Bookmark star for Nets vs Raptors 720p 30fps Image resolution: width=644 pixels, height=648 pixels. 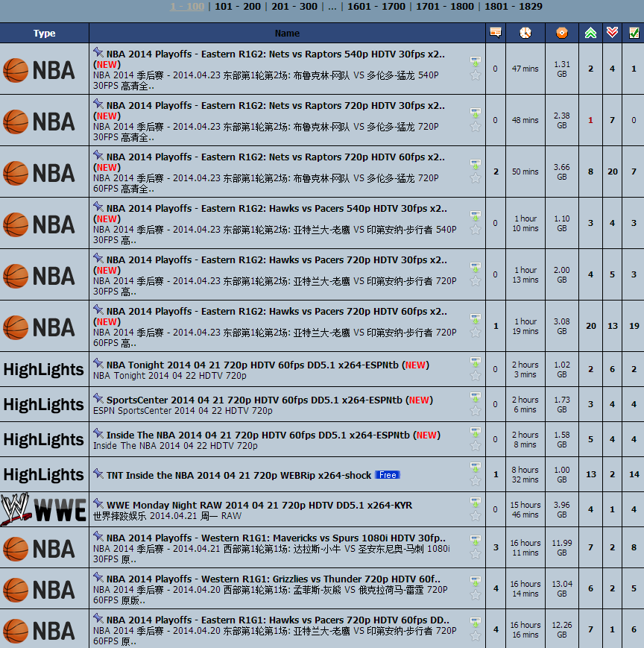(476, 127)
